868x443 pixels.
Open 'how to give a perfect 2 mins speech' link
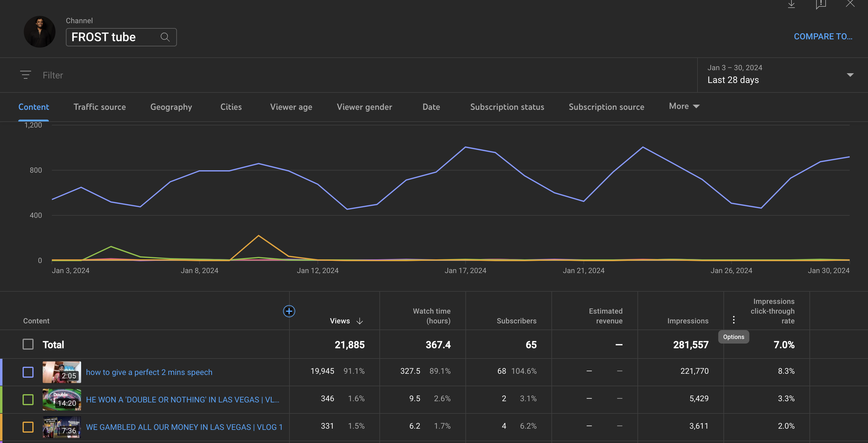click(149, 372)
